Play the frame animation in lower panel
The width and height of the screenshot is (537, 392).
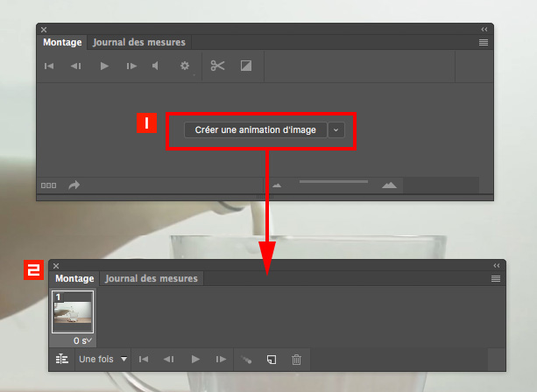point(195,359)
